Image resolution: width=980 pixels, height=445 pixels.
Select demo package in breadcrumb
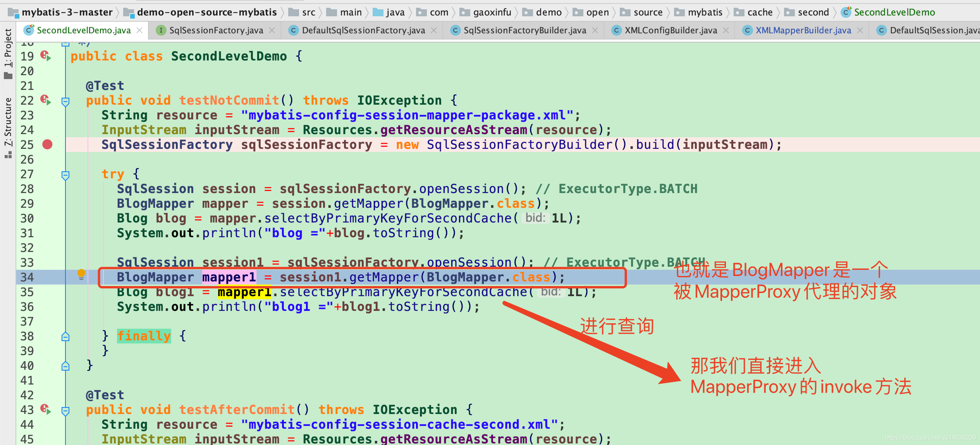tap(542, 12)
